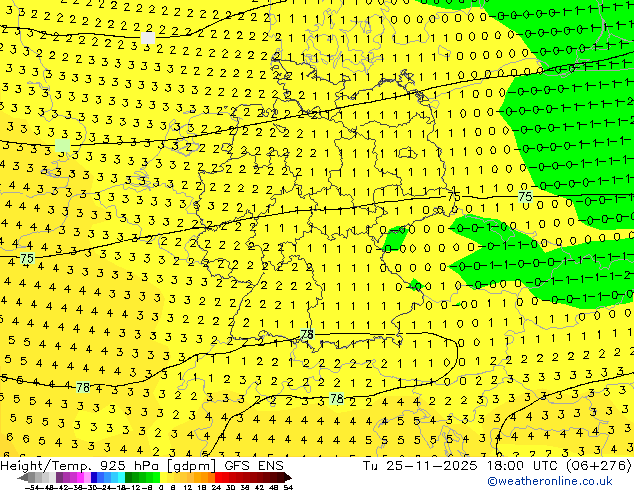
Task: Pick the dark purple swatch in the temperature legend
Action: [x=59, y=477]
